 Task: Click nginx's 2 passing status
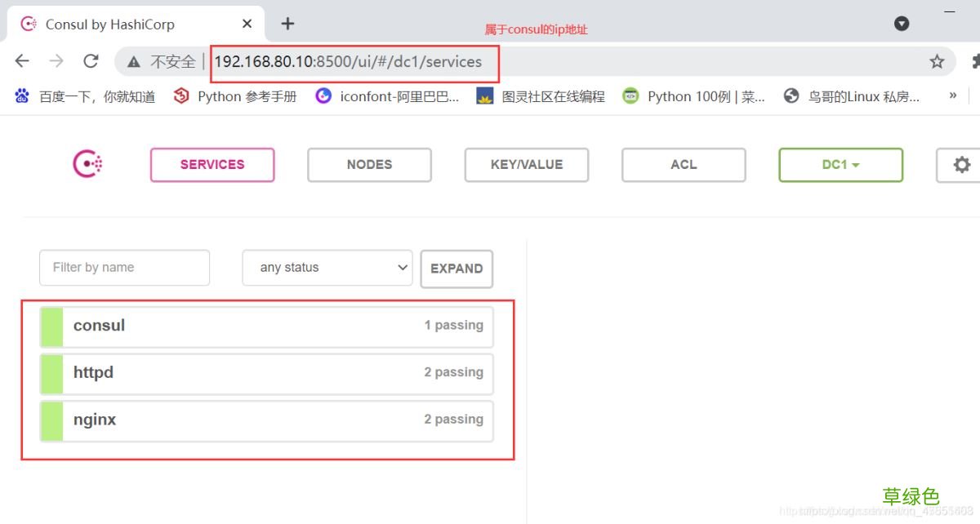point(454,420)
